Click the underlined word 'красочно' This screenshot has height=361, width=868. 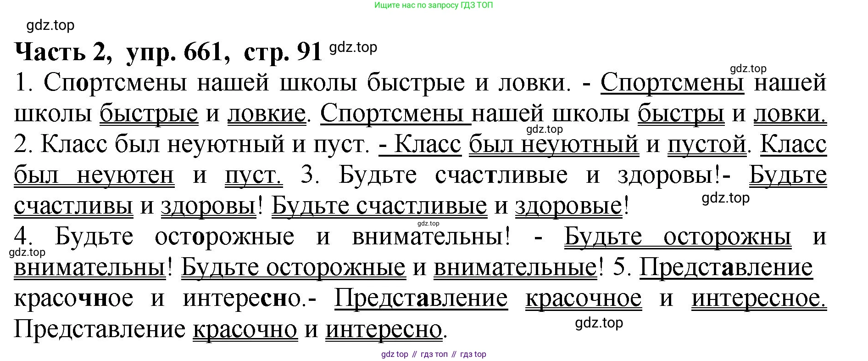coord(245,329)
